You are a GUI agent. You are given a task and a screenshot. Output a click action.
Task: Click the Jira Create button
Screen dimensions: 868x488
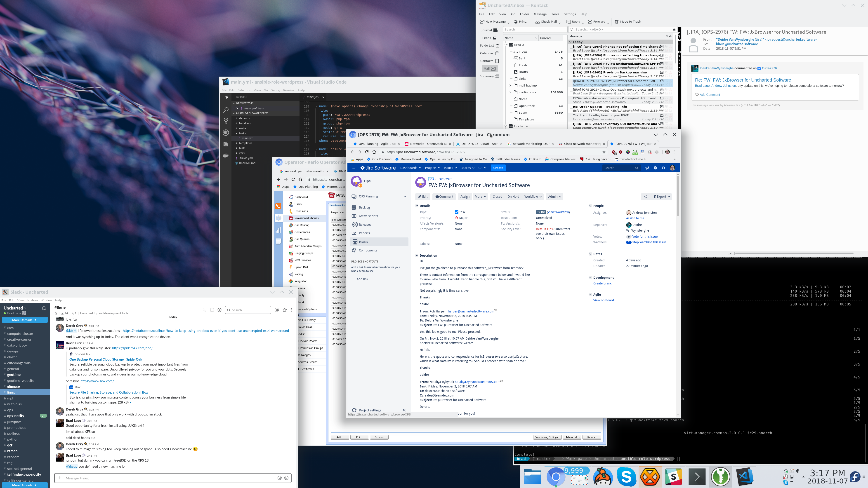point(498,168)
